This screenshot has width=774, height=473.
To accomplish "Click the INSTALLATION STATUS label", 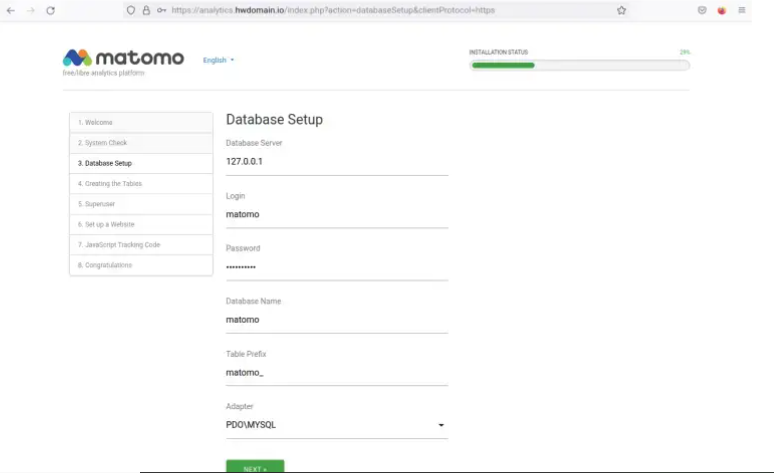I will (499, 52).
